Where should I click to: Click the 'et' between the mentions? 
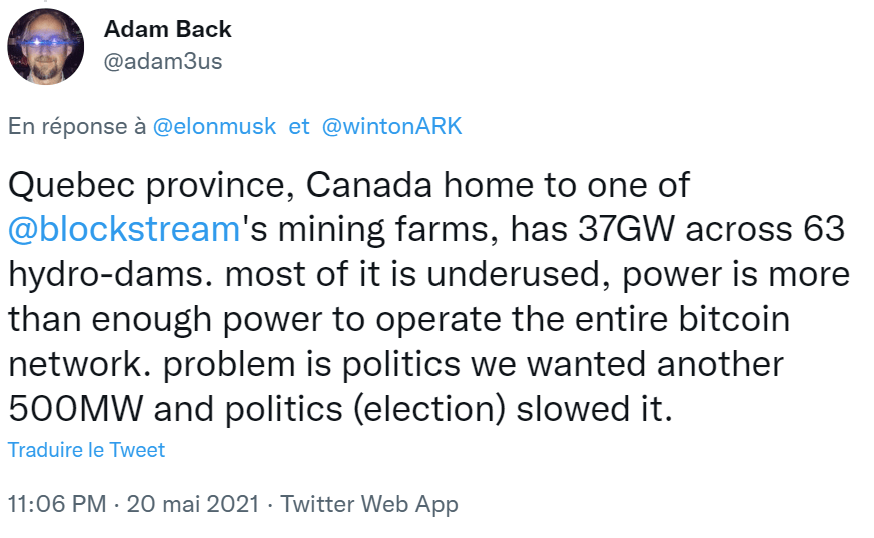point(299,127)
